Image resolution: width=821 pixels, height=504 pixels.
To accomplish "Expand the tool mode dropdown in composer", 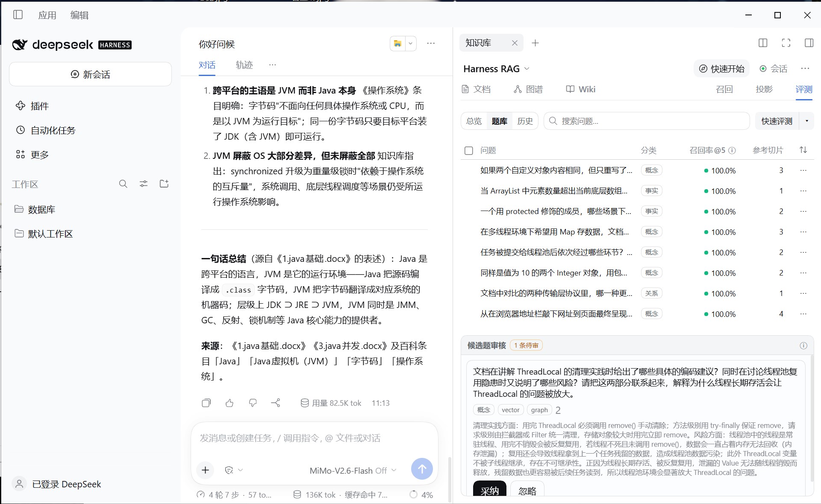I will pos(234,470).
